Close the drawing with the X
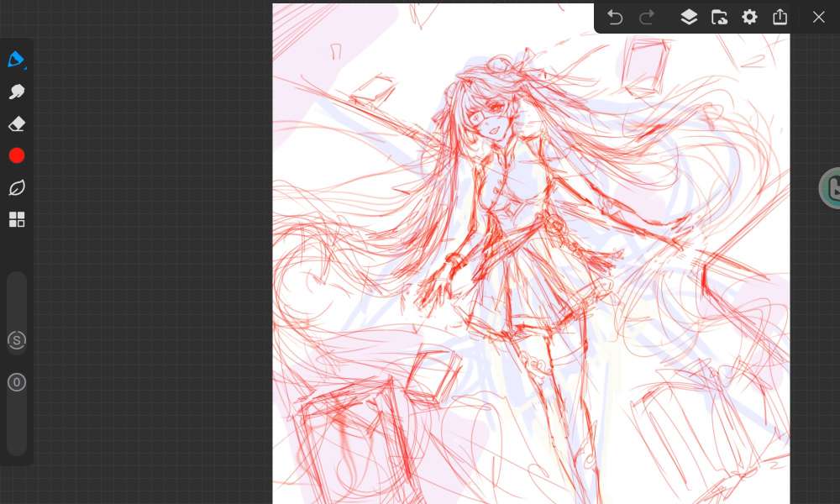 (818, 17)
